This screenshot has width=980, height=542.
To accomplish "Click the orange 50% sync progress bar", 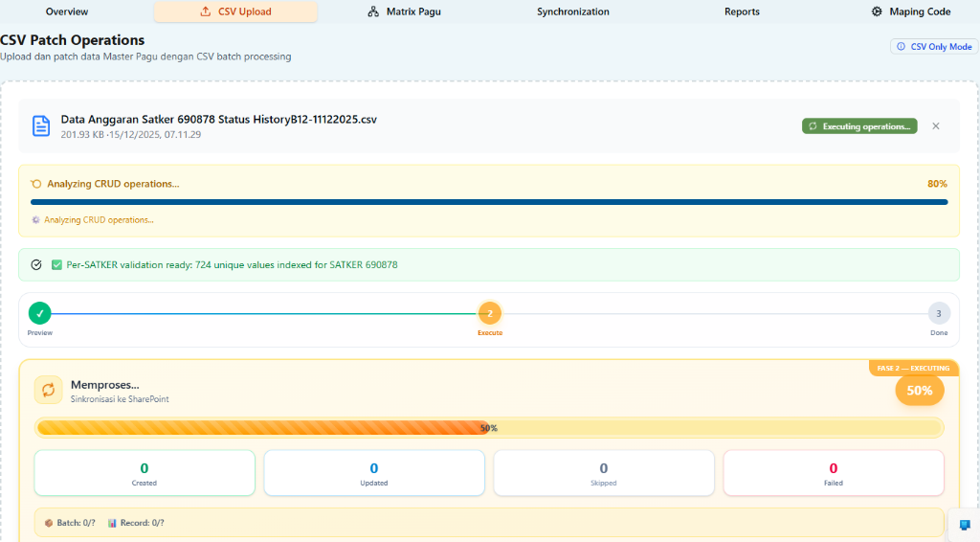I will pos(489,428).
